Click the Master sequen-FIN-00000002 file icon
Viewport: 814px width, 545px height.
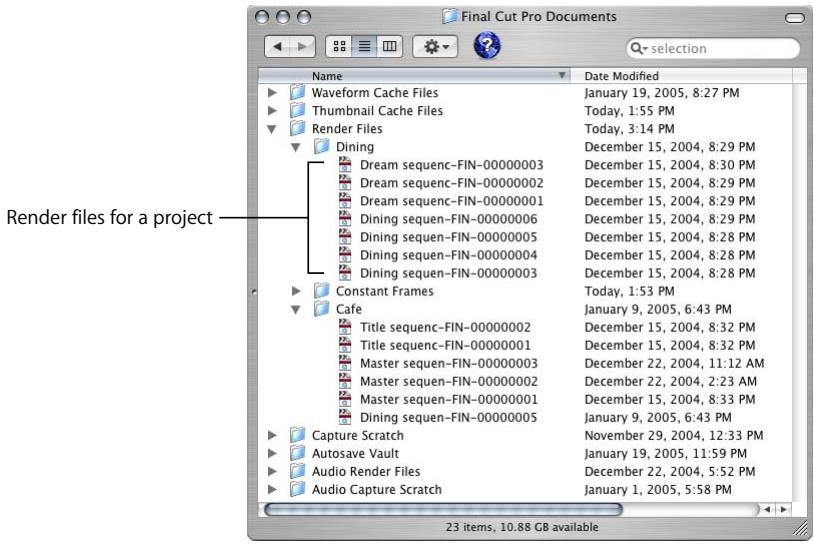(x=345, y=381)
